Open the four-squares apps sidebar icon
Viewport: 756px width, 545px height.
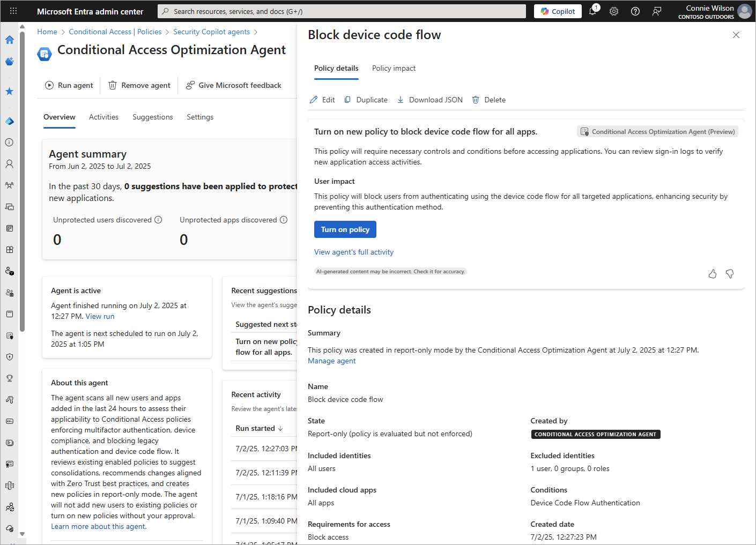[9, 250]
